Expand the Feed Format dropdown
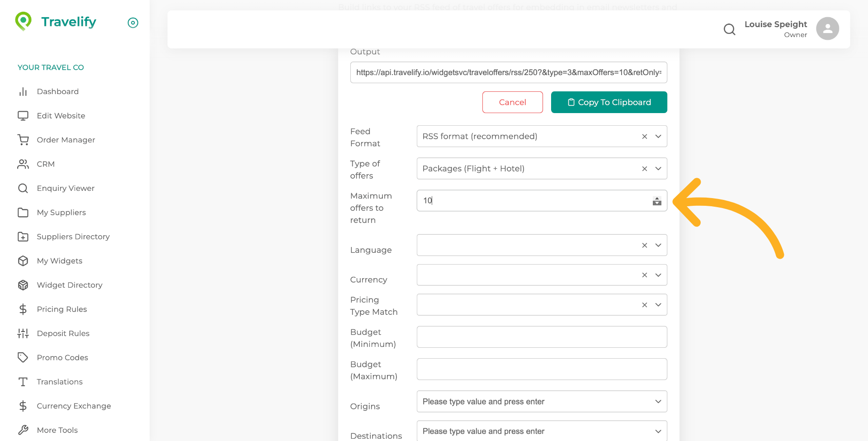Screen dimensions: 868x441 658,137
